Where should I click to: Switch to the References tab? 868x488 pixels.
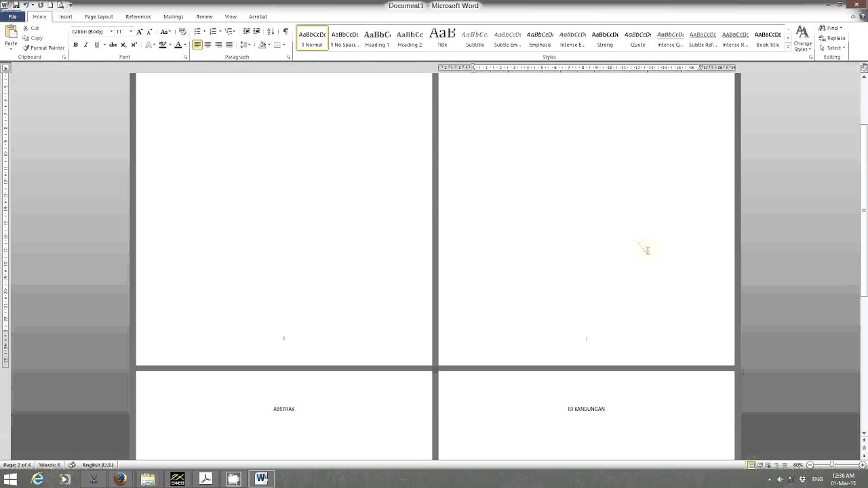pyautogui.click(x=138, y=16)
